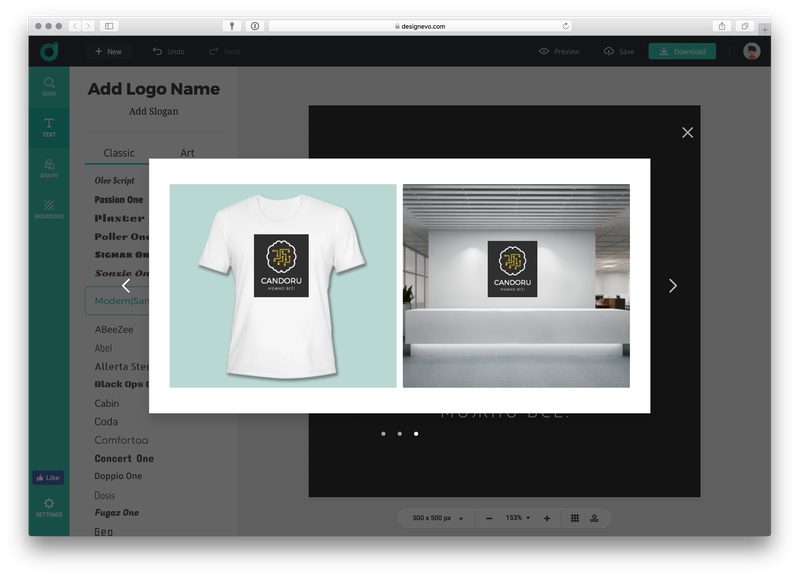Screen dimensions: 800x577
Task: Go to the next preview slide
Action: pyautogui.click(x=673, y=286)
